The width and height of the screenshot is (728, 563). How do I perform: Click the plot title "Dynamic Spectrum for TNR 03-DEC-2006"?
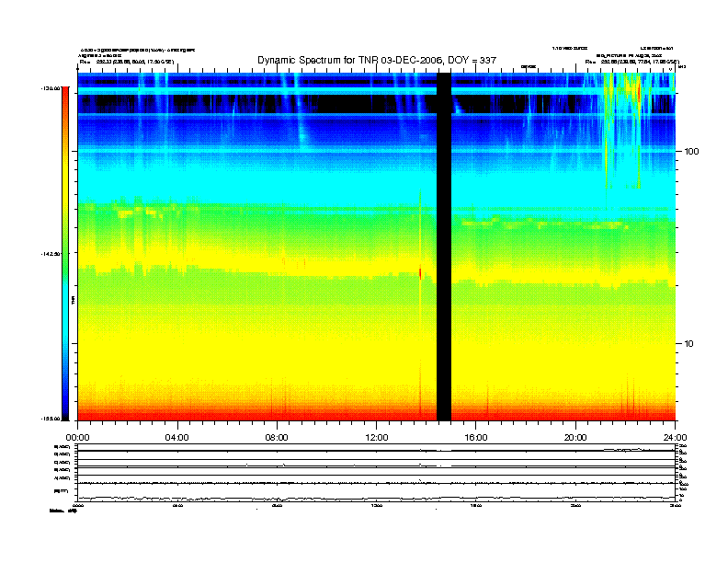377,60
